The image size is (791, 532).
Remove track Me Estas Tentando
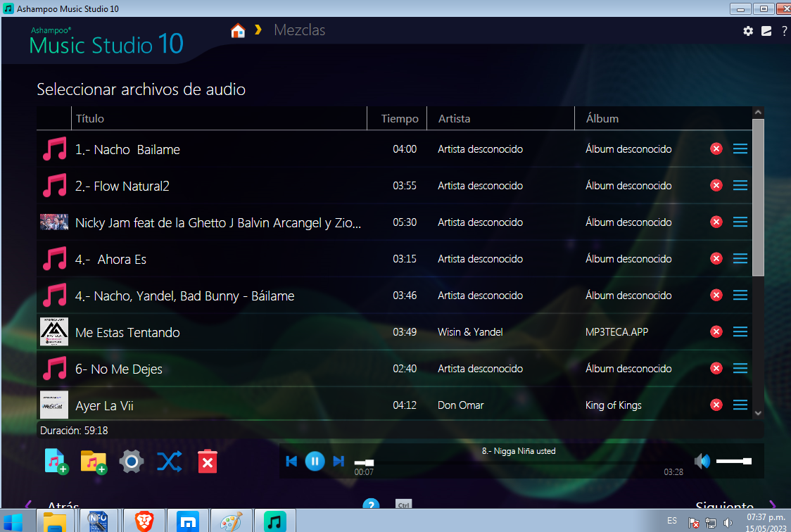tap(716, 332)
